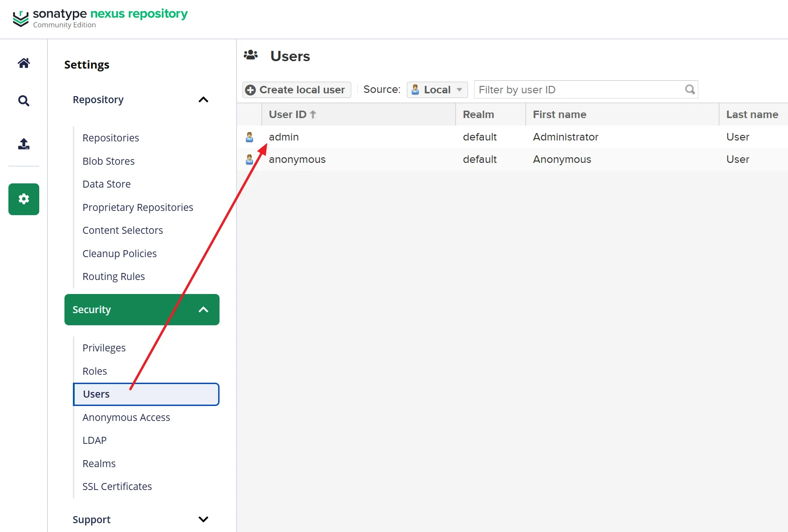Open Roles under Security

(x=95, y=371)
